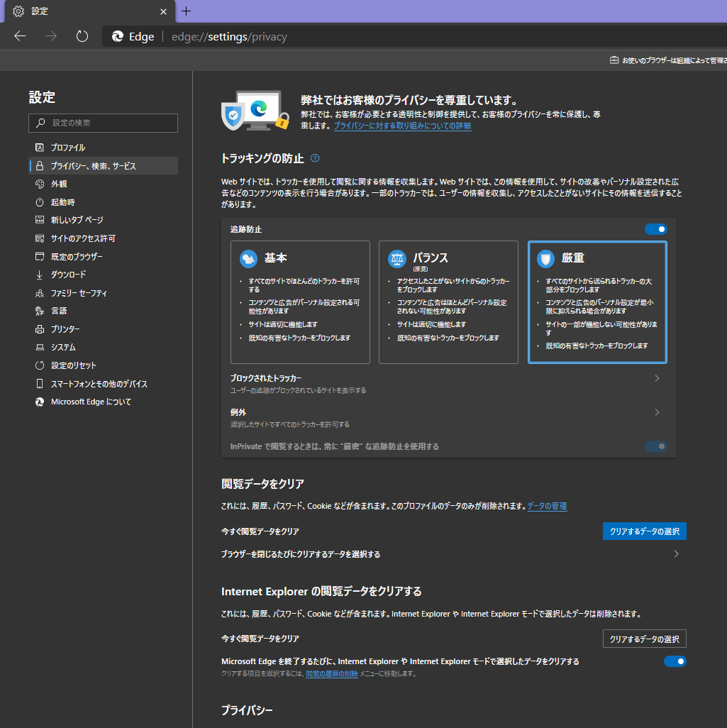Select the 厳重 tracking prevention card
The height and width of the screenshot is (728, 727).
(597, 302)
